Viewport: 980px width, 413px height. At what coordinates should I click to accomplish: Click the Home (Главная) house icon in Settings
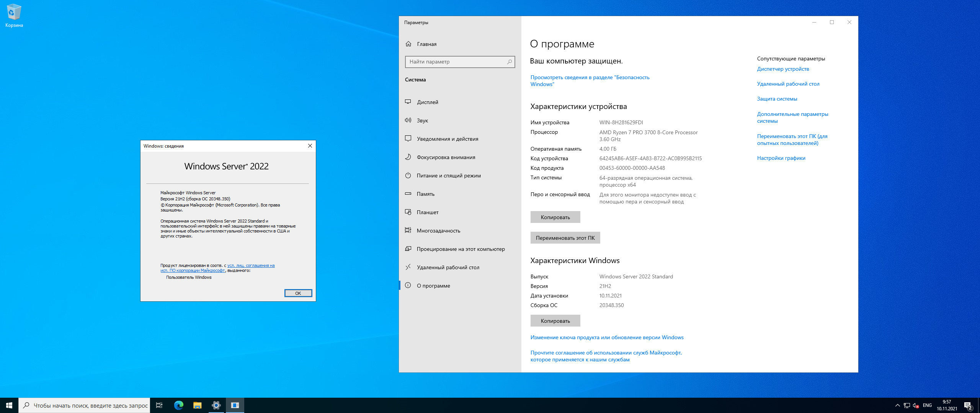[408, 44]
